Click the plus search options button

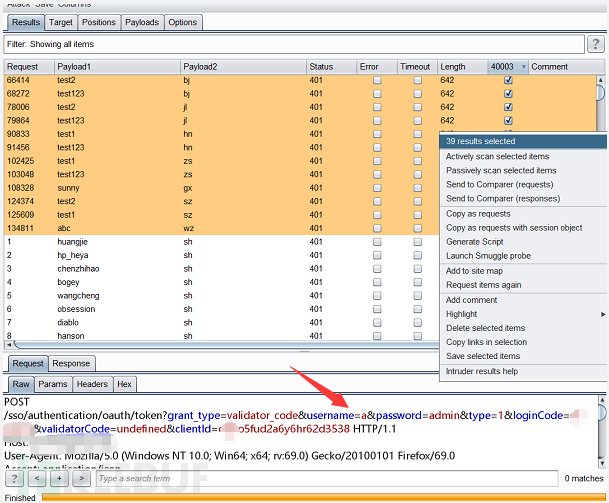(59, 478)
